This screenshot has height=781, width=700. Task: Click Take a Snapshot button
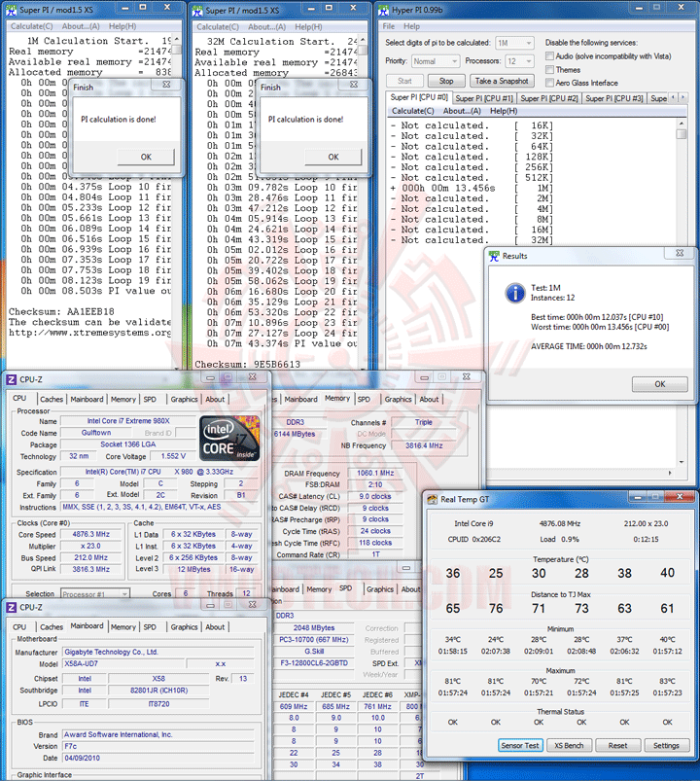[x=502, y=81]
